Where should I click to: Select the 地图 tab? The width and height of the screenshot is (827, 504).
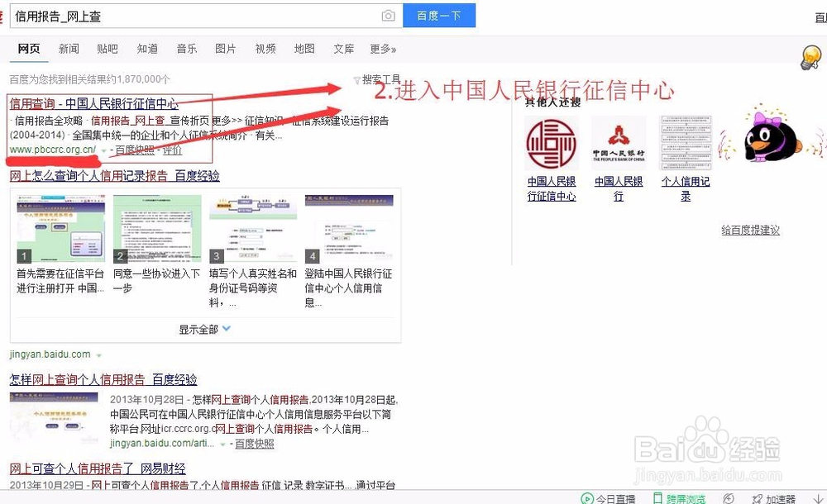click(x=304, y=49)
